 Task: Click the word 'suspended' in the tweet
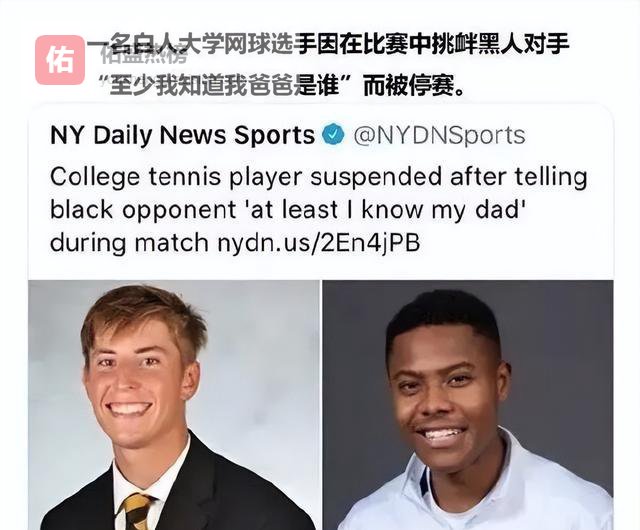[x=376, y=177]
